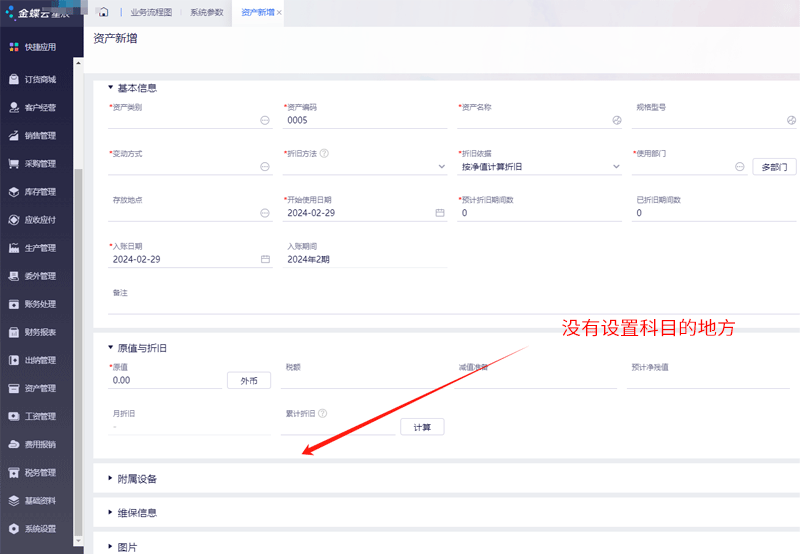The image size is (800, 554).
Task: Click the 已折旧期间数 input field
Action: (714, 213)
